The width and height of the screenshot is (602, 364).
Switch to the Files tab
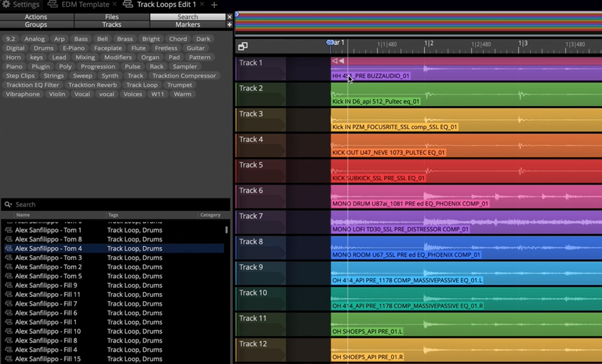(x=112, y=17)
